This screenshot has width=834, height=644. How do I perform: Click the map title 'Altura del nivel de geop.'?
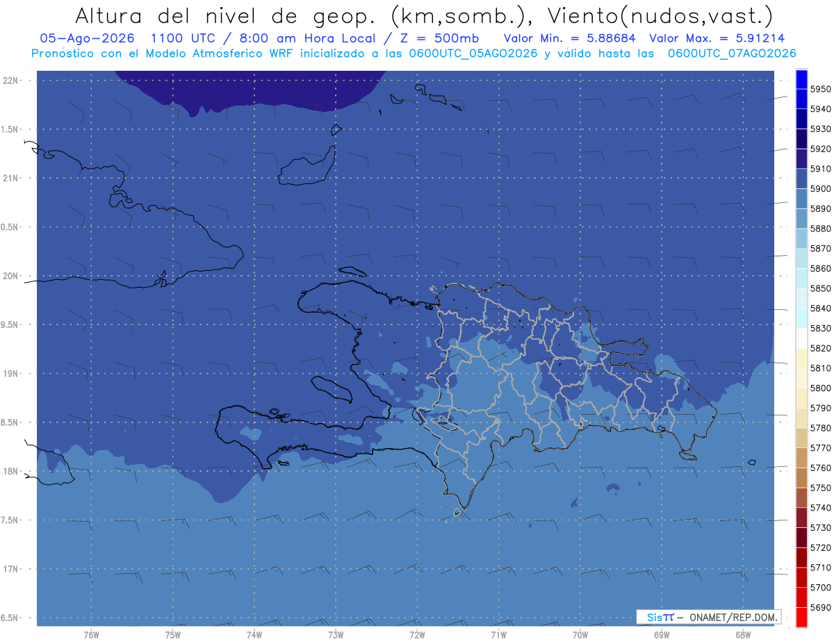[x=227, y=16]
